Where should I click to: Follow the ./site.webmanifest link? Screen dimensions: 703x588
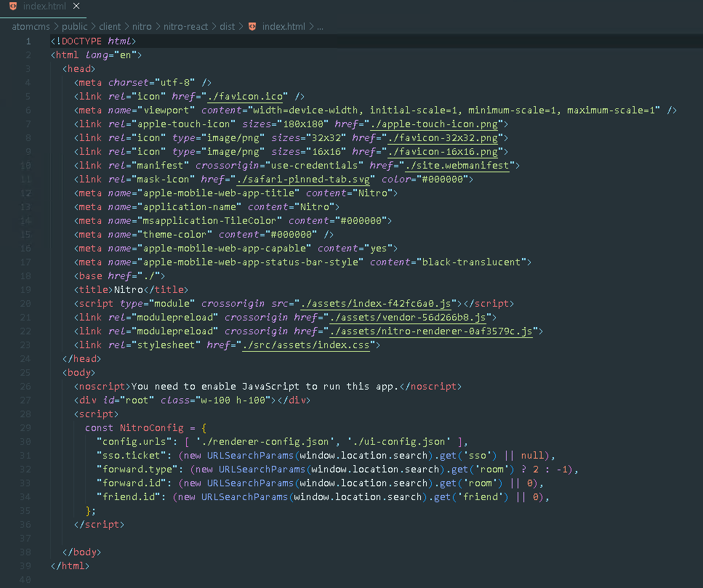click(x=457, y=166)
